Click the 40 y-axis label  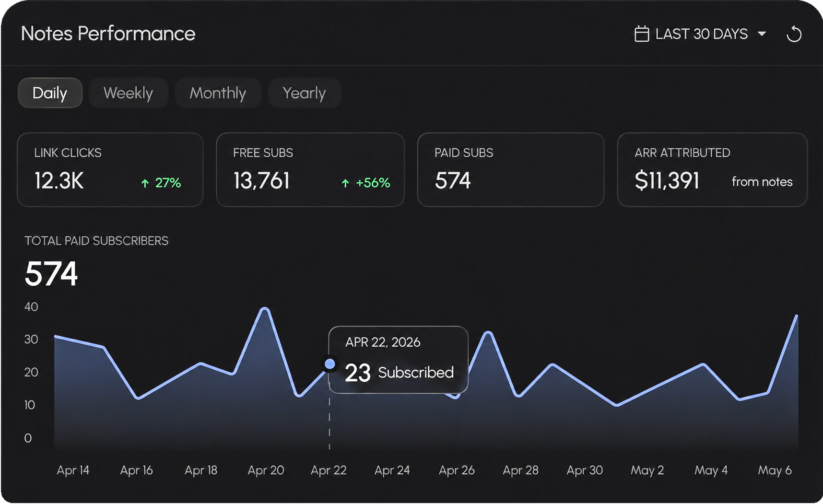(31, 307)
